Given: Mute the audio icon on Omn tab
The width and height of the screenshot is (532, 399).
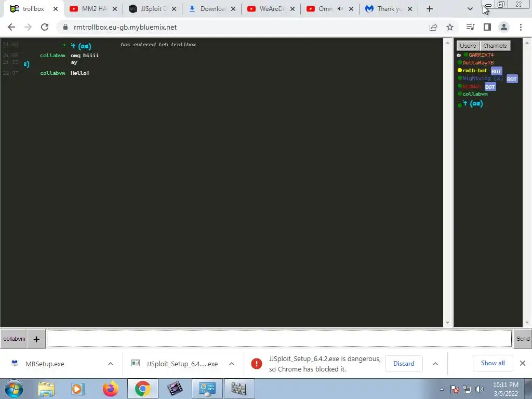Looking at the screenshot, I should pos(340,9).
